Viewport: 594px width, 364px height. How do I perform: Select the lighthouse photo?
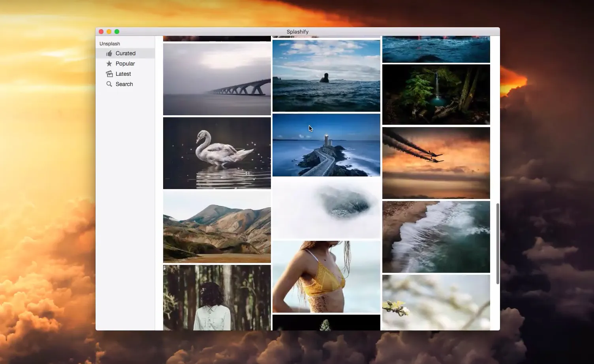pyautogui.click(x=326, y=145)
